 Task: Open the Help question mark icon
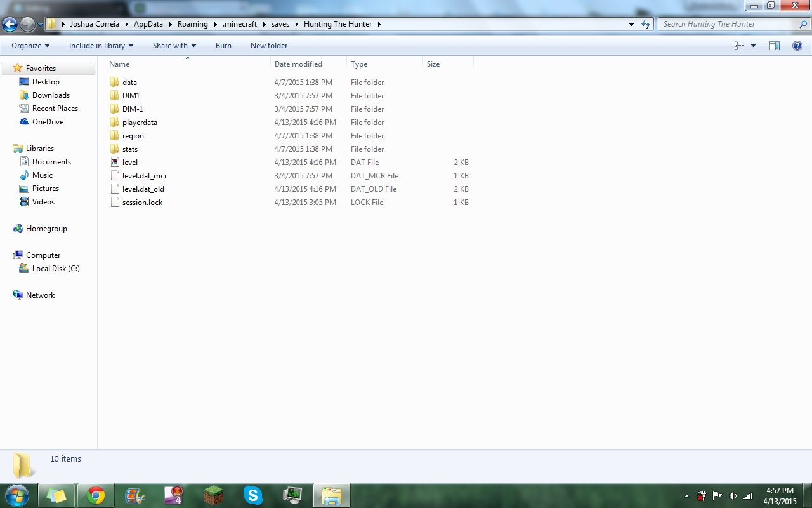click(x=797, y=46)
